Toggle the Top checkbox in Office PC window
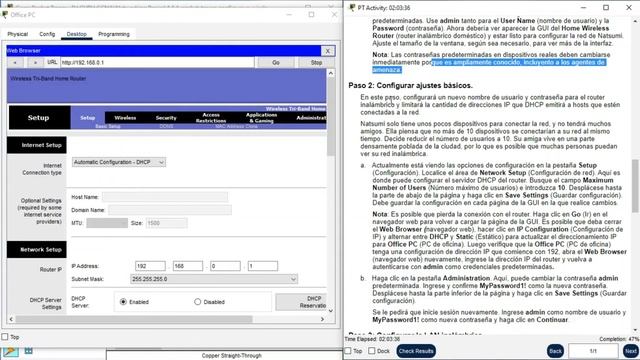Viewport: 640px width, 360px height. pos(5,337)
